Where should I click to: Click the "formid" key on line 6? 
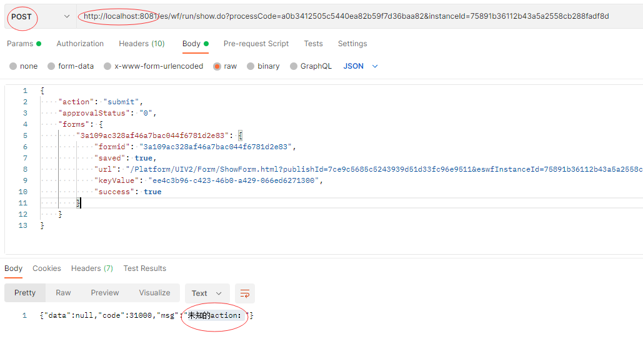click(x=112, y=147)
